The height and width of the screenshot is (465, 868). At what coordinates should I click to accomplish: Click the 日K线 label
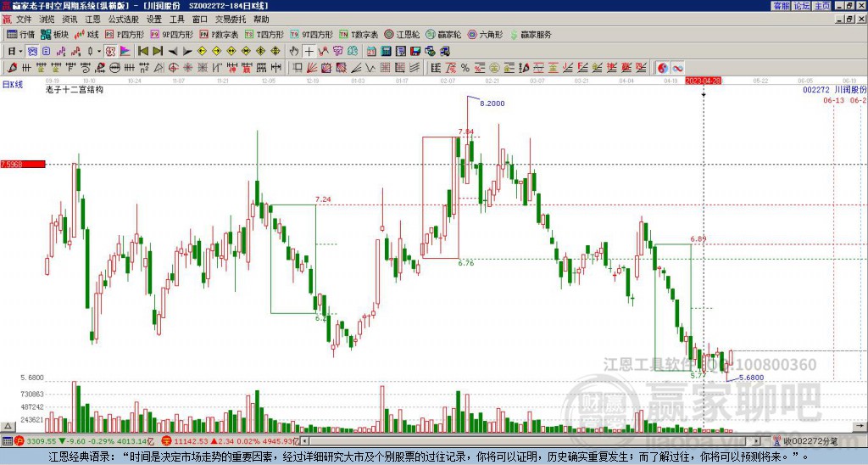click(x=13, y=84)
